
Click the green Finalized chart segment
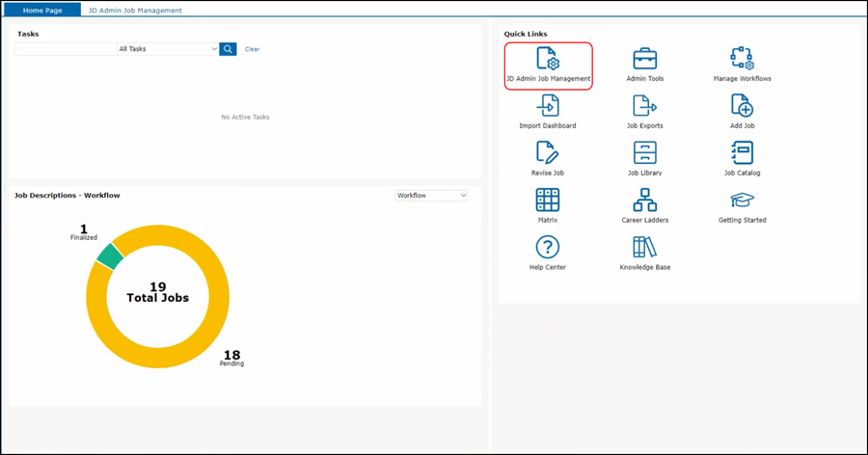(x=109, y=256)
